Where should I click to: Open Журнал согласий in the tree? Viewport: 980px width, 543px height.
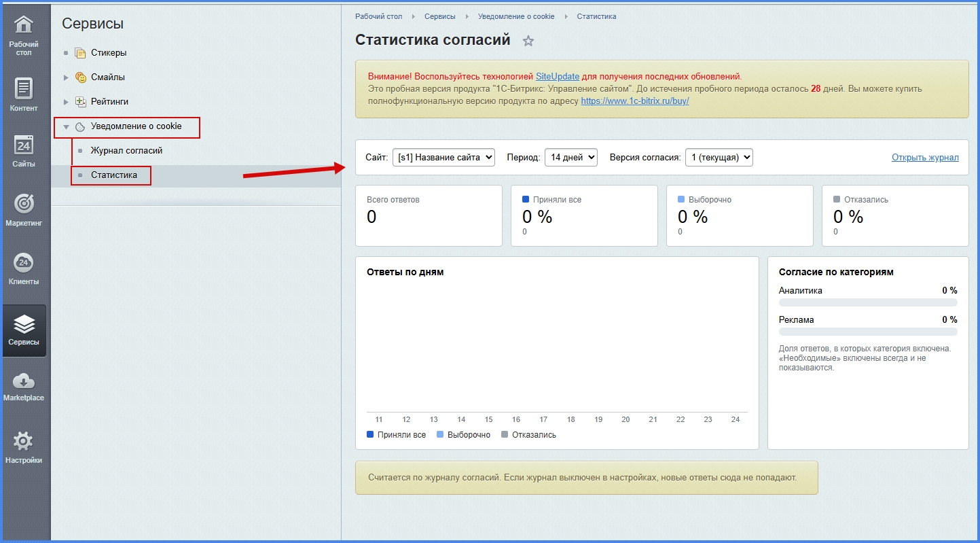tap(126, 151)
